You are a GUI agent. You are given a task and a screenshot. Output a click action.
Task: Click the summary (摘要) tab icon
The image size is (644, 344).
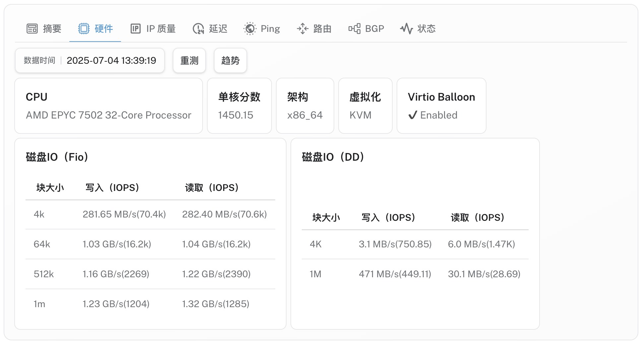(32, 29)
